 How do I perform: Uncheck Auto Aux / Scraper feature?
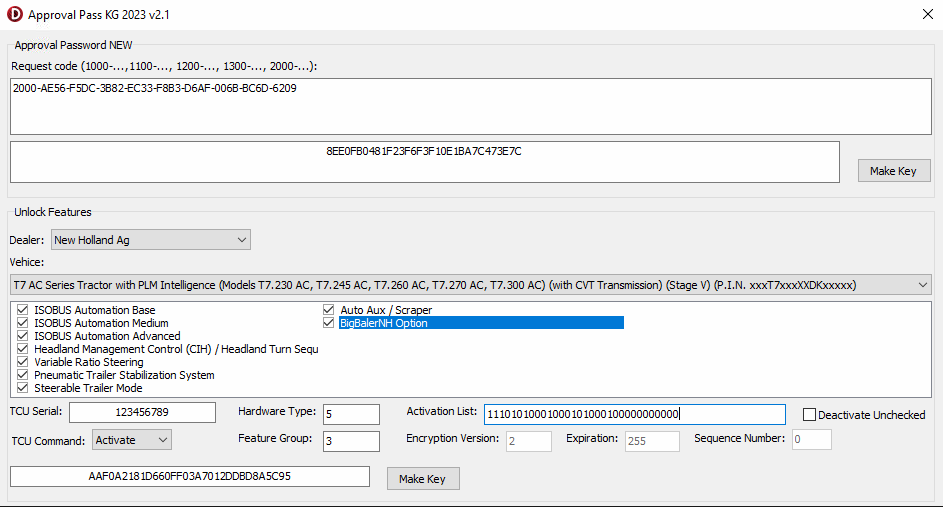pyautogui.click(x=328, y=310)
